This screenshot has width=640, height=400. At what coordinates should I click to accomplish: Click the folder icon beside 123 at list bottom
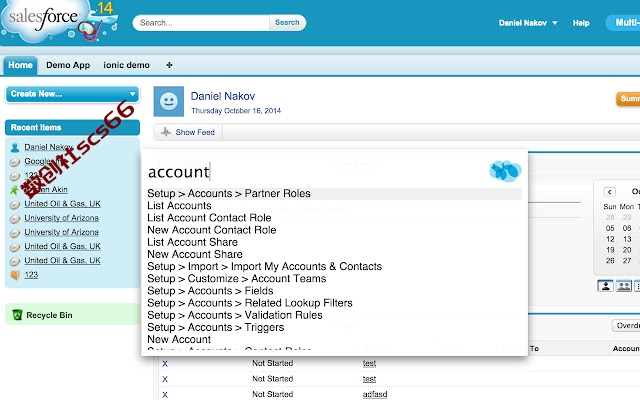click(x=15, y=275)
